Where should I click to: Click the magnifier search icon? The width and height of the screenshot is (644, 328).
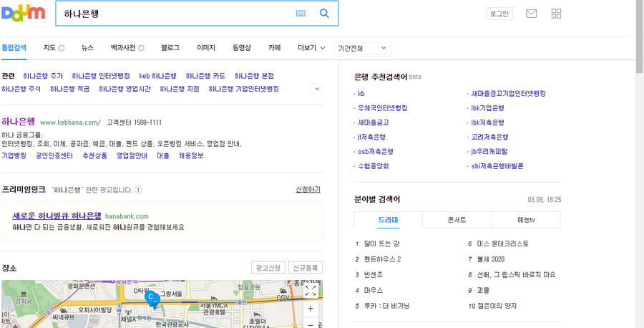(324, 14)
